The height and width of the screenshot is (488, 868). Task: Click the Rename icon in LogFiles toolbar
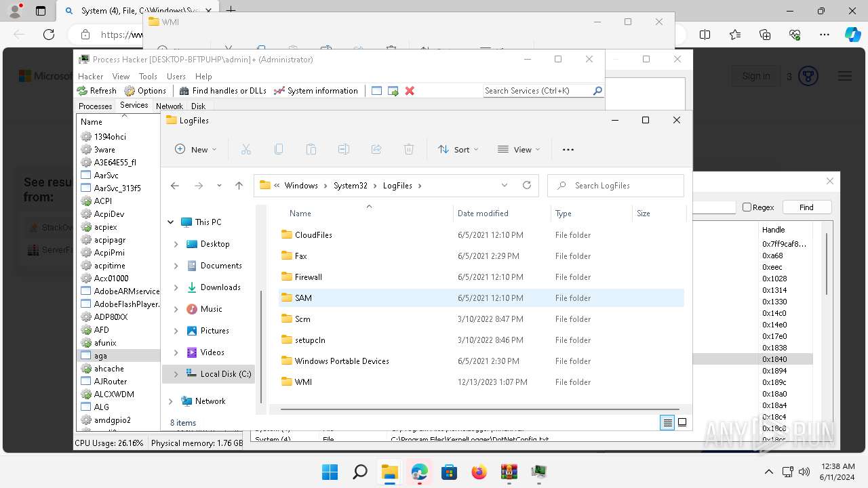pos(344,149)
